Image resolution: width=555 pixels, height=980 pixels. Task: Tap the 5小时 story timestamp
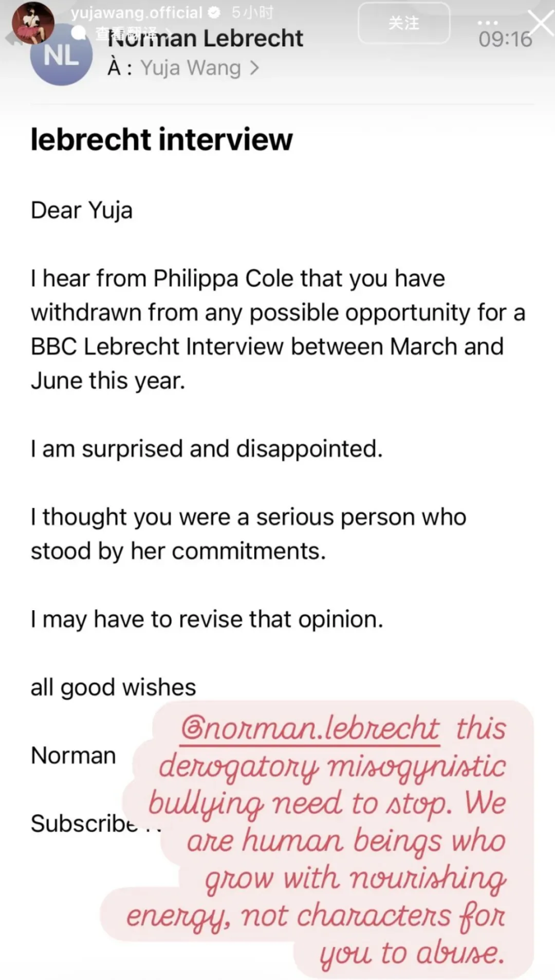click(252, 12)
